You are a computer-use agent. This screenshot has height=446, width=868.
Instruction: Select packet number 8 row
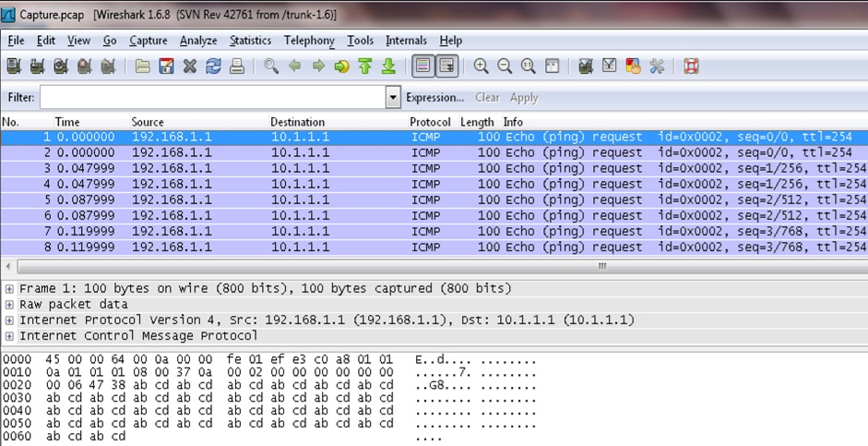point(434,247)
